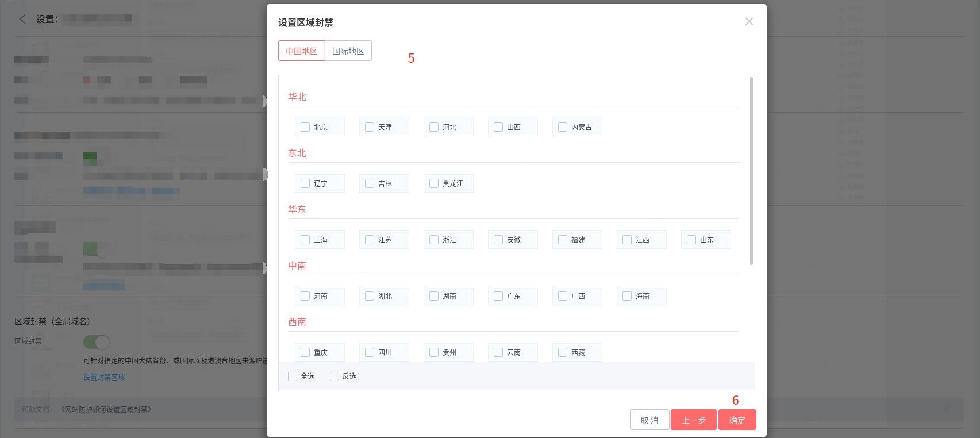The height and width of the screenshot is (438, 980).
Task: Check the 湖北 checkbox
Action: [370, 296]
